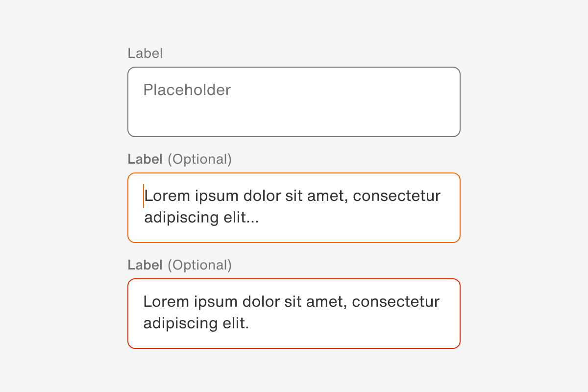Click bold Label above the orange field
This screenshot has height=392, width=588.
[145, 159]
